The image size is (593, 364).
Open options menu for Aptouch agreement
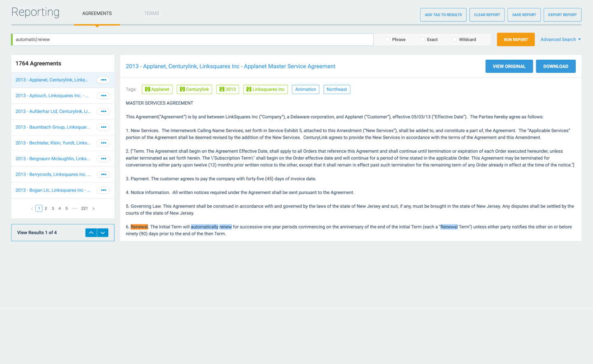click(x=103, y=96)
